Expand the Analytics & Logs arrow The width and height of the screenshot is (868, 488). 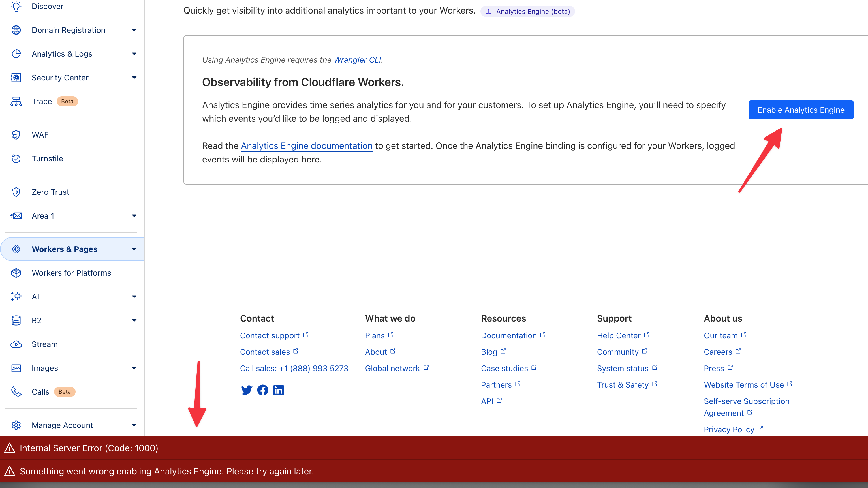134,54
